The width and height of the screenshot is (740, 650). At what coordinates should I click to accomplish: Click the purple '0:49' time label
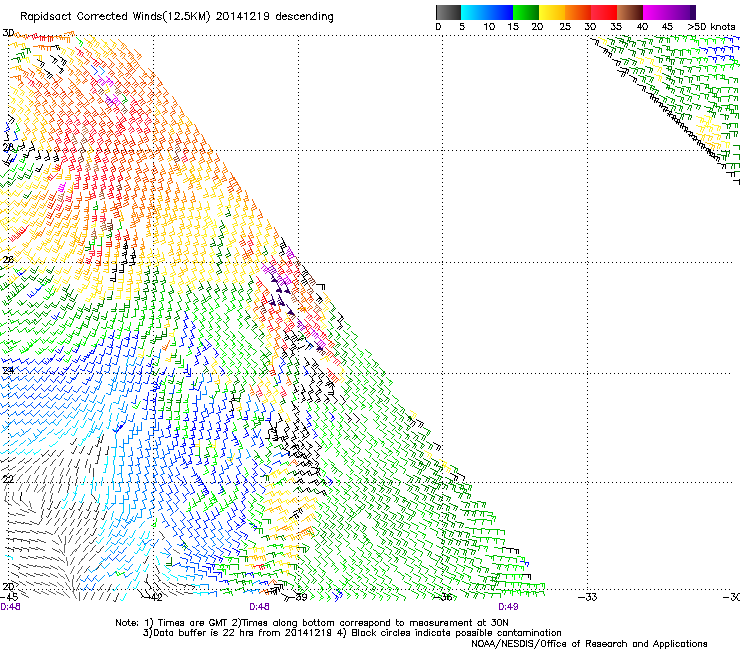point(508,607)
